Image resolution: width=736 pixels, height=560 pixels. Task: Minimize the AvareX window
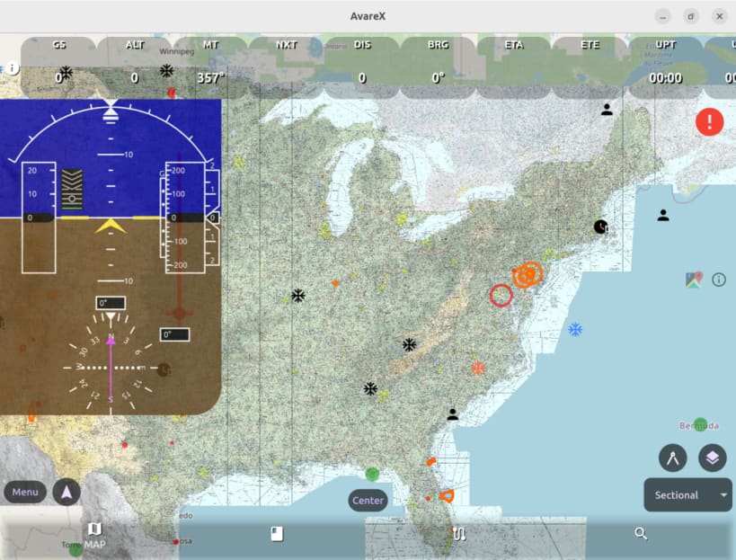tap(663, 16)
